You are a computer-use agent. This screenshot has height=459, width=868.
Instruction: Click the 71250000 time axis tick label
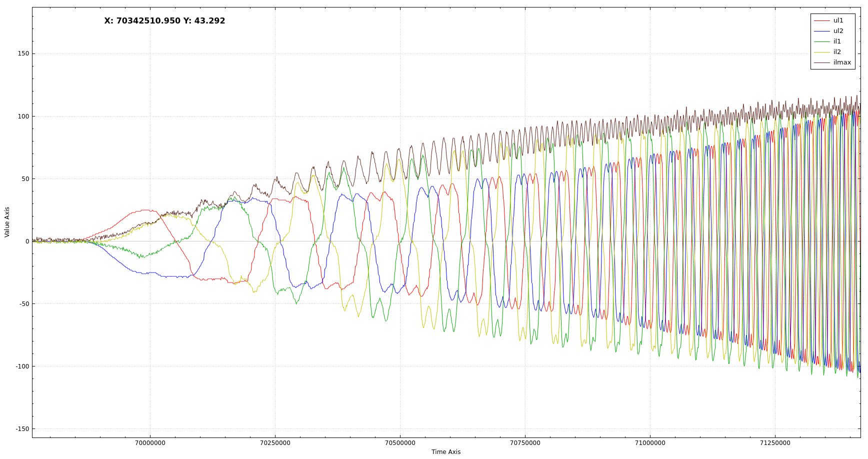pos(775,443)
